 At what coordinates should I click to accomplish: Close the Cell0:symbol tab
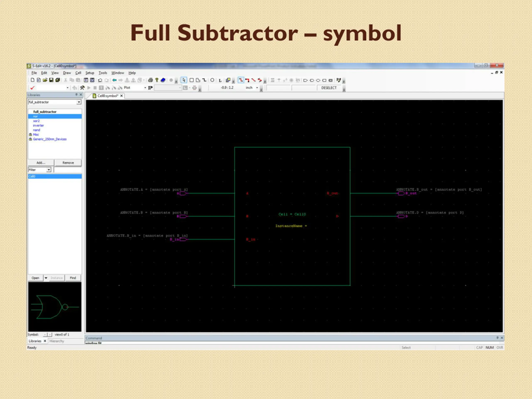122,96
